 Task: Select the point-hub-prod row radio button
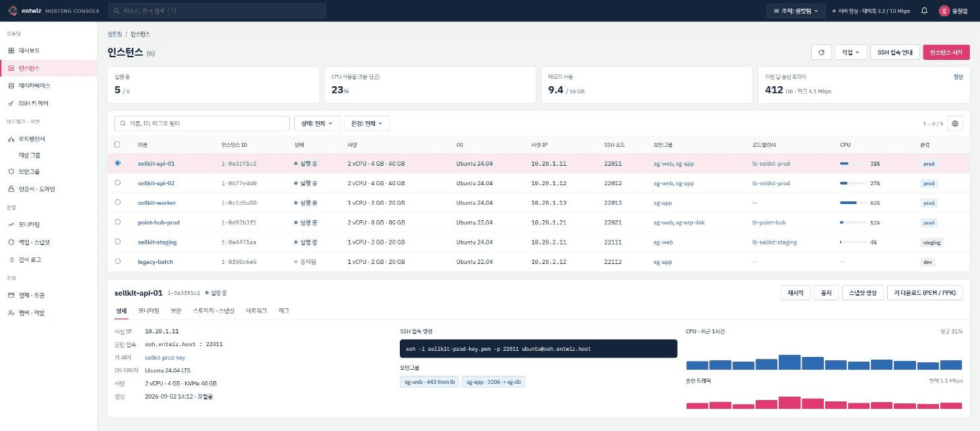coord(118,222)
